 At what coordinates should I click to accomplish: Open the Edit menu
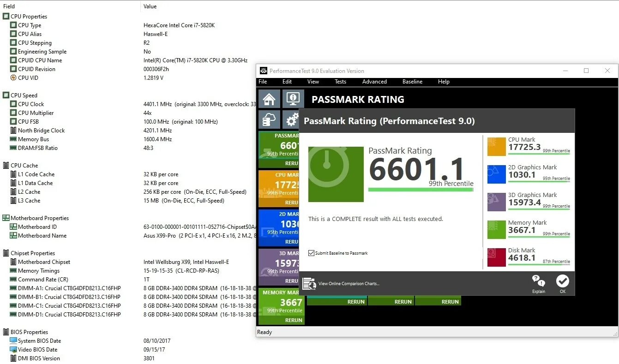click(287, 82)
